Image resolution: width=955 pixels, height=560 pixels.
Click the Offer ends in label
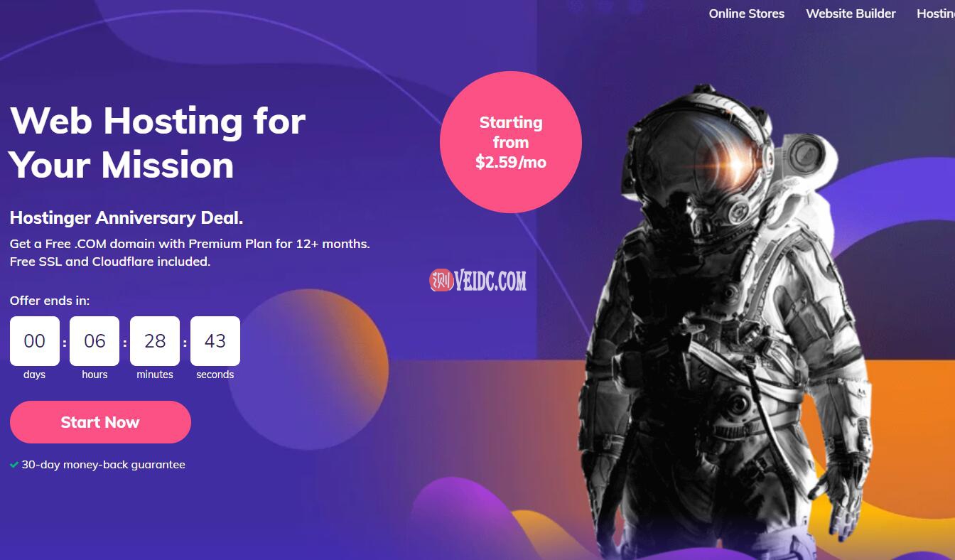tap(50, 301)
